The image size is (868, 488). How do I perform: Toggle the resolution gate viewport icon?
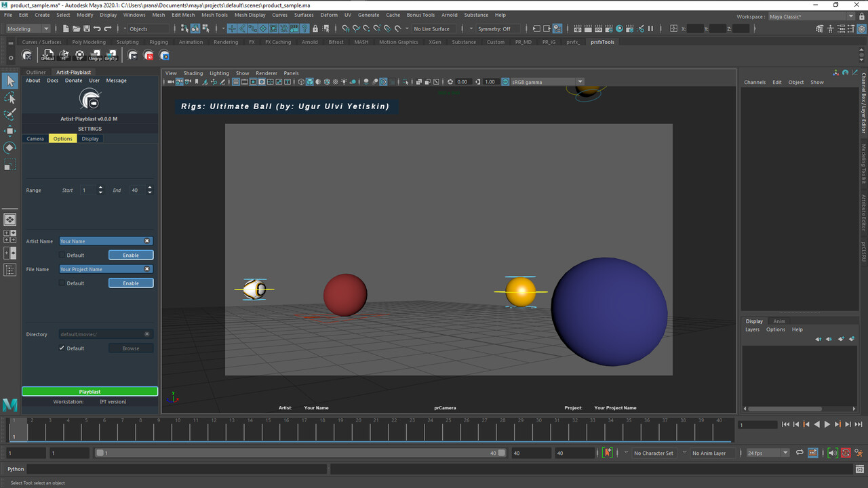point(253,82)
